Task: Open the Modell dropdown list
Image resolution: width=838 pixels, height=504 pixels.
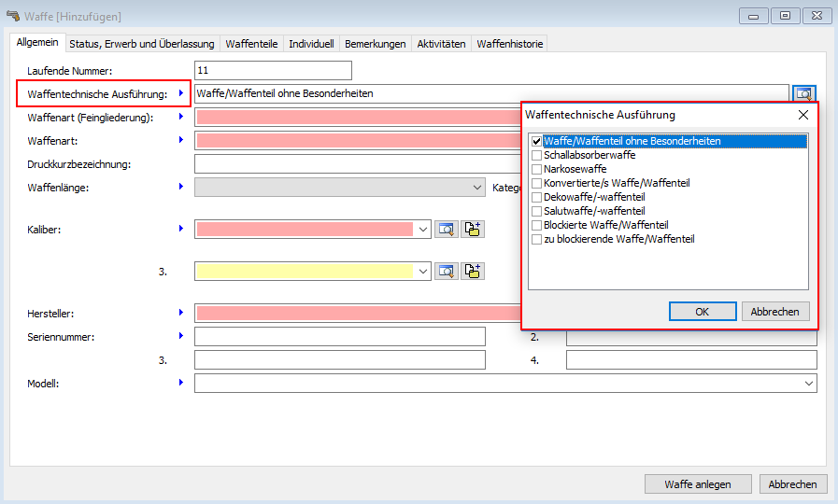Action: coord(808,384)
